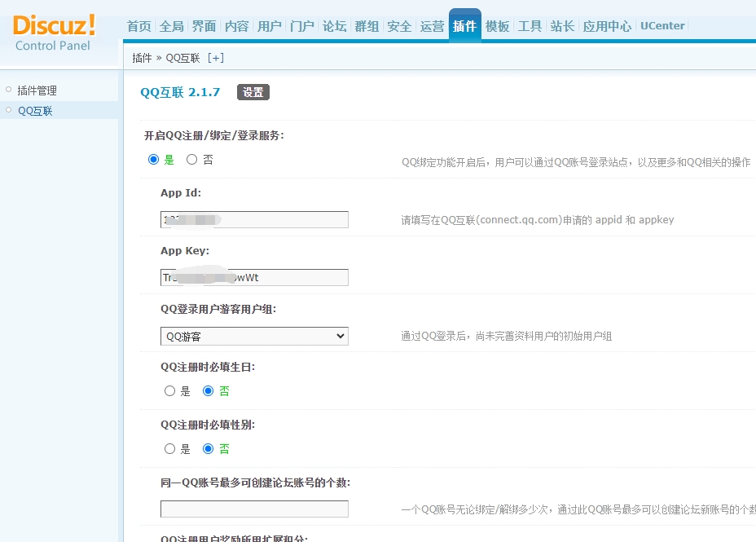Click the QQ登录用户游客用户组 label
This screenshot has width=756, height=542.
(x=218, y=309)
